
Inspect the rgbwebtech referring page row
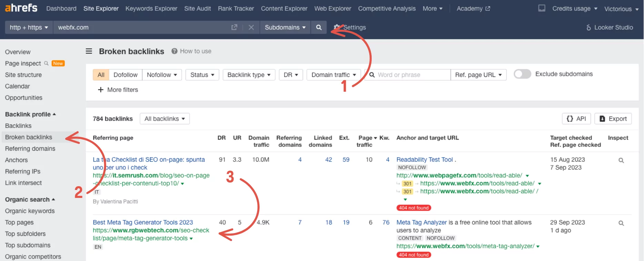(621, 223)
